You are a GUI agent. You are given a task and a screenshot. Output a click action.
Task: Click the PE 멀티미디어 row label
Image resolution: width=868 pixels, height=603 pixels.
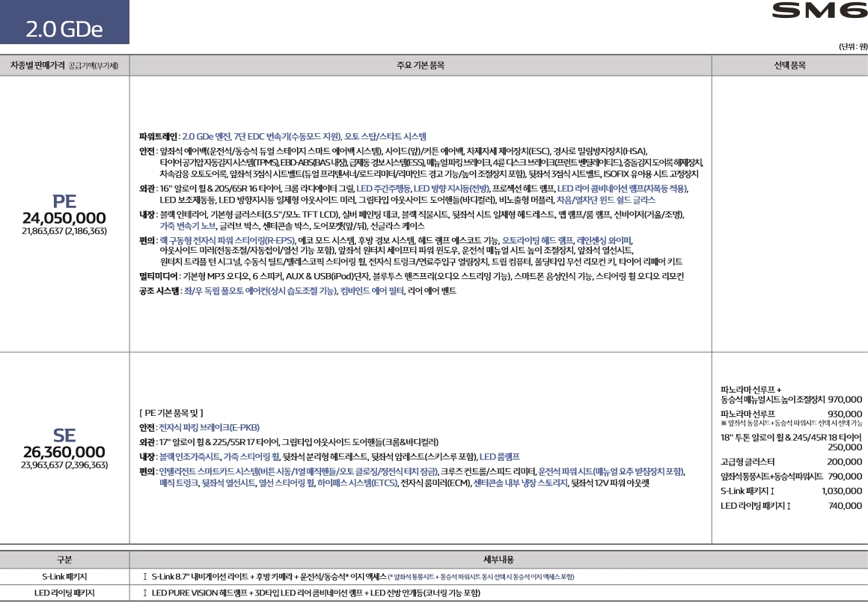point(158,276)
